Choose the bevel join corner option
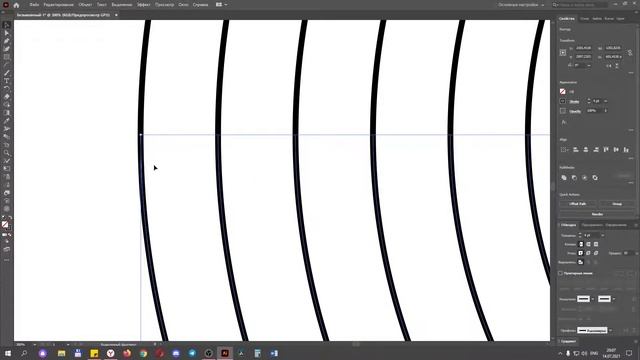This screenshot has height=360, width=640. point(596,253)
